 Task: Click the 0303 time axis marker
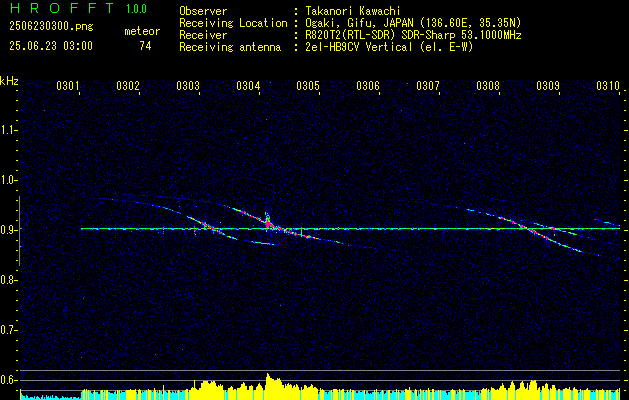(188, 85)
